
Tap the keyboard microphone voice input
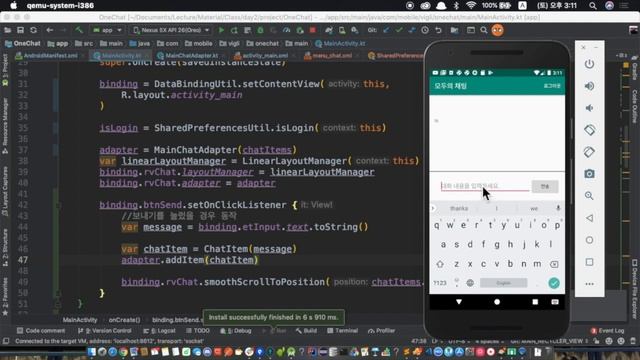click(558, 208)
